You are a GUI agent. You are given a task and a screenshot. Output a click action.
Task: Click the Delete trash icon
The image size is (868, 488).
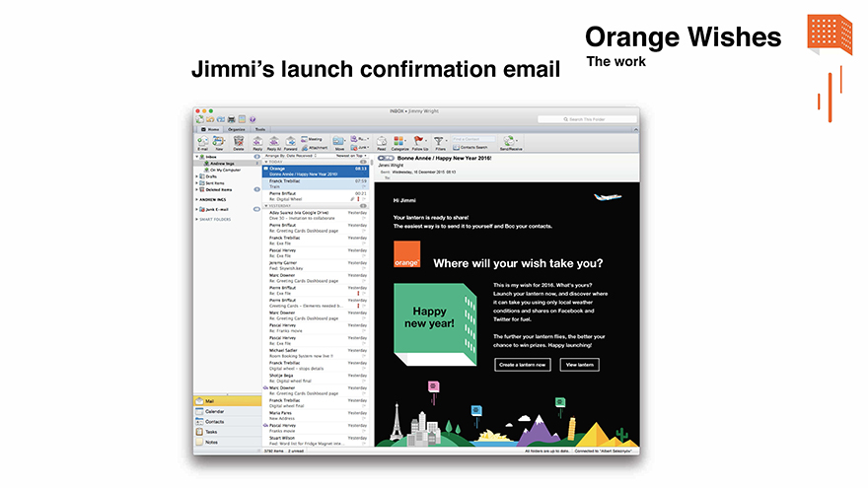239,142
